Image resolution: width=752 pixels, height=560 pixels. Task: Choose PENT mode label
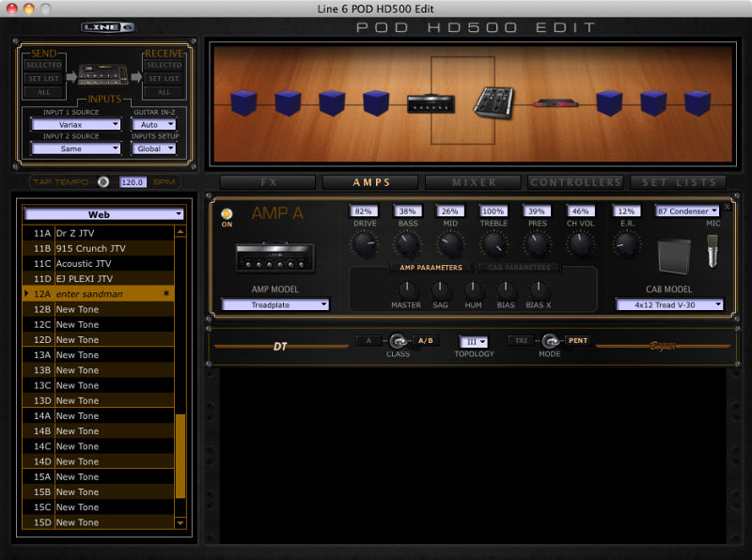577,340
